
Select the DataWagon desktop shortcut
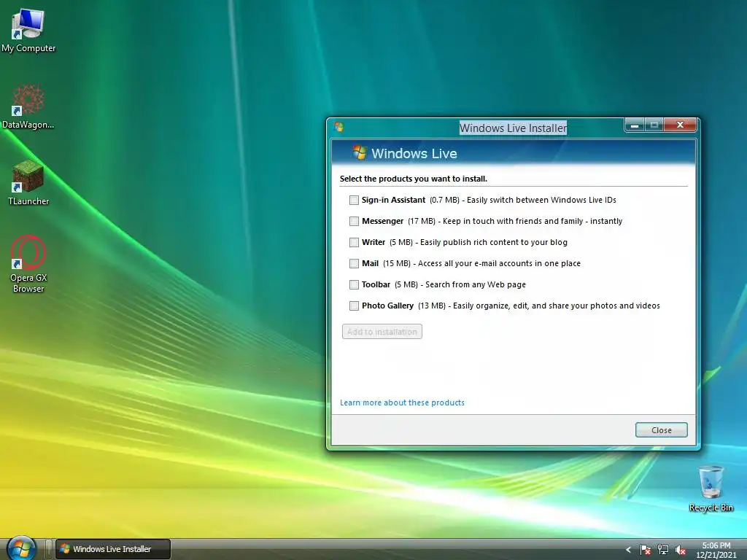click(x=28, y=107)
